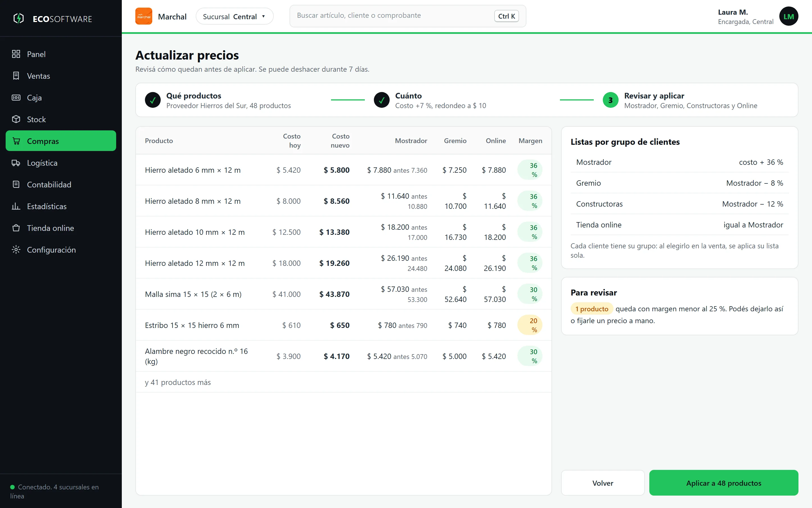Click the Volver button
Screen dimensions: 812x508
pos(603,483)
